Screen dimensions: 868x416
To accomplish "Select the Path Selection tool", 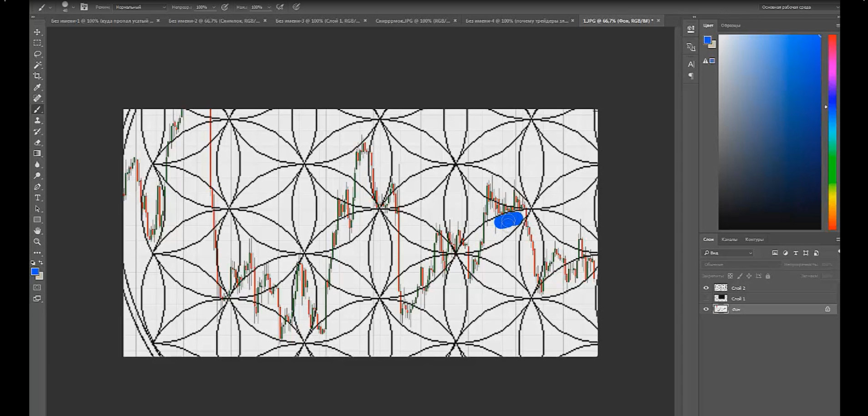I will [x=37, y=209].
